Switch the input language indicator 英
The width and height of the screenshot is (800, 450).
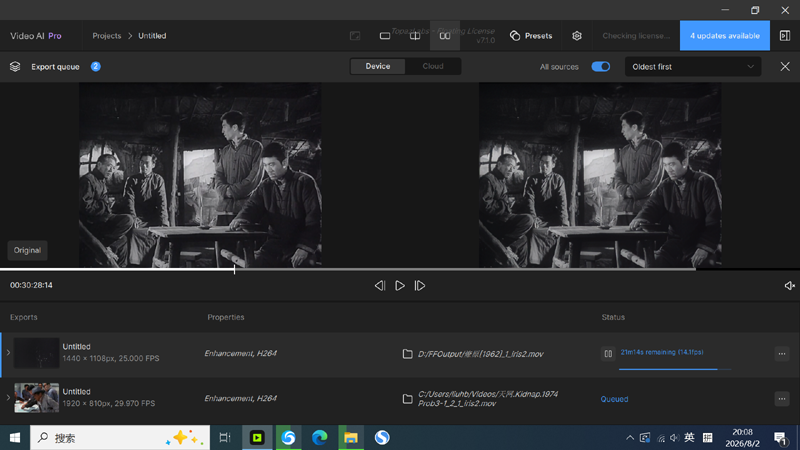coord(689,437)
